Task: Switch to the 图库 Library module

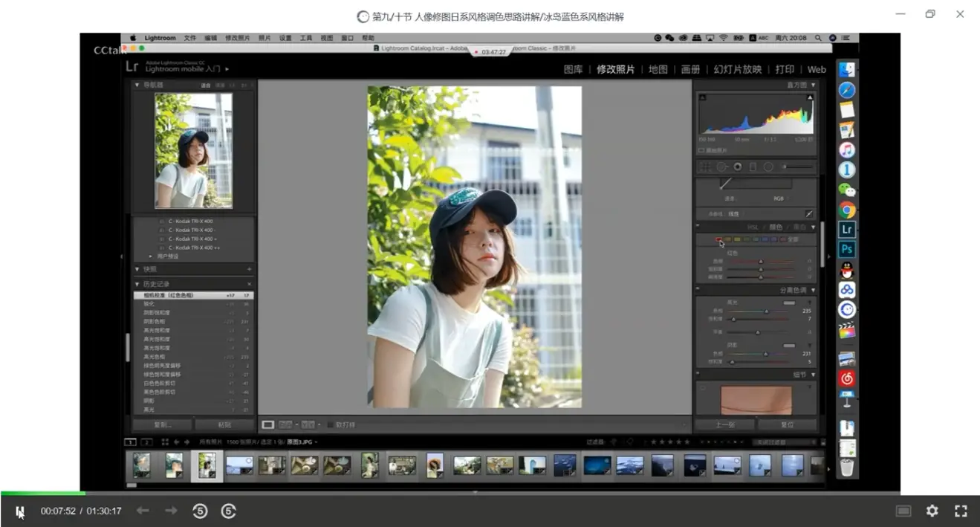Action: [573, 70]
